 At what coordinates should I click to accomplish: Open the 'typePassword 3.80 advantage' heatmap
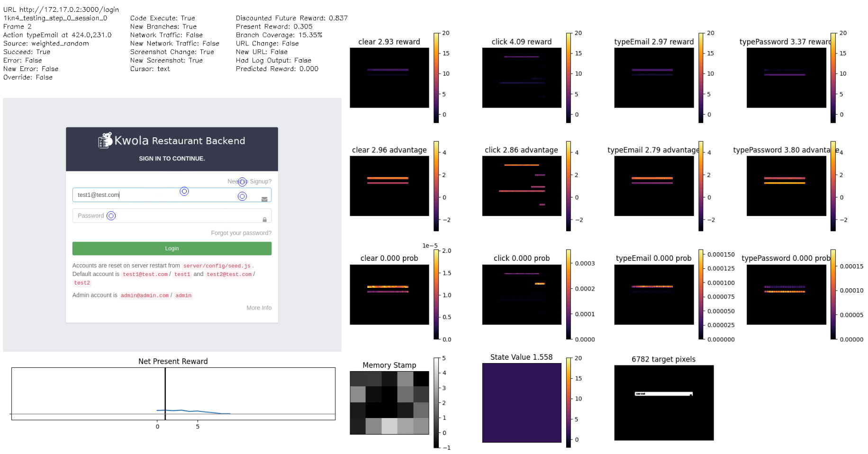[786, 186]
